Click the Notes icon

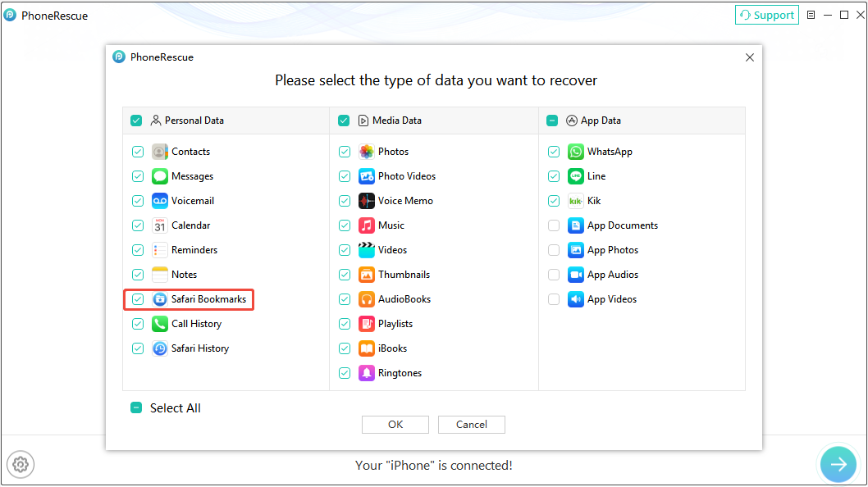point(160,275)
